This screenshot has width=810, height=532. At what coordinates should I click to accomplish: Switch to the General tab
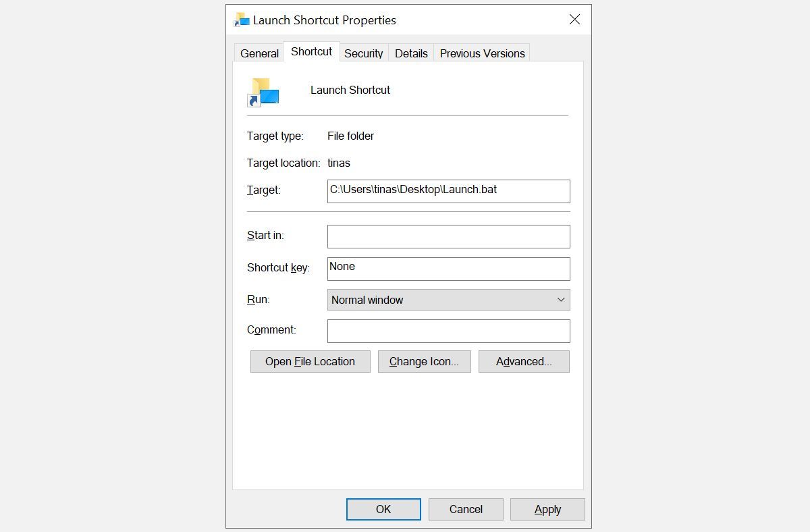(258, 53)
